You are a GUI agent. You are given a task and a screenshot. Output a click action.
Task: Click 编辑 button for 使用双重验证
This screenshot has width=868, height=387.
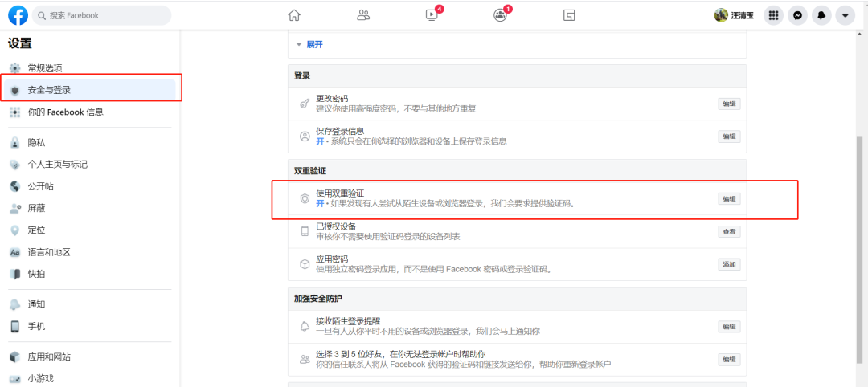[729, 199]
